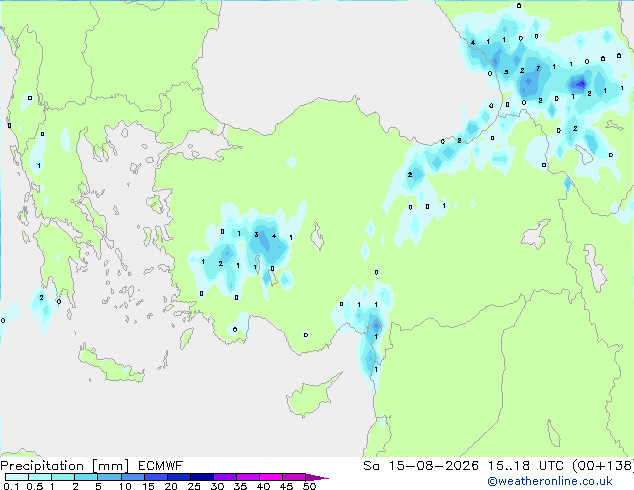Click the purple above-50 arrow on legend
Viewport: 634px width, 490px height.
[317, 477]
